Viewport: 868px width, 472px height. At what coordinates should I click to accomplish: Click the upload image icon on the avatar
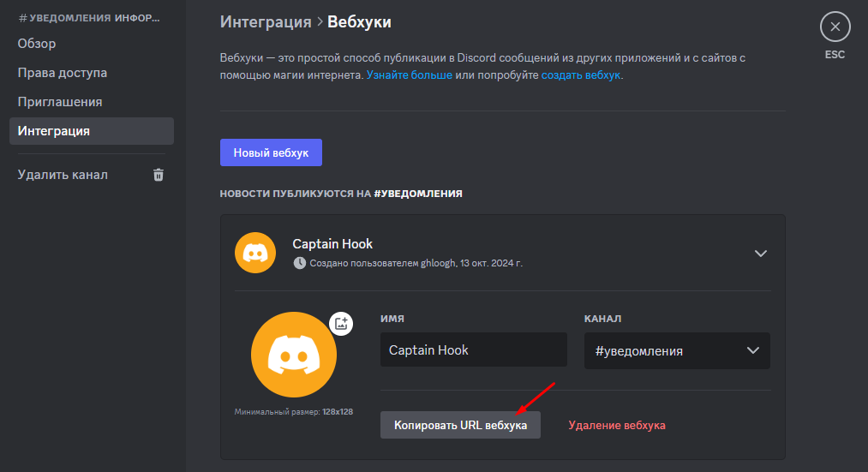pyautogui.click(x=341, y=323)
